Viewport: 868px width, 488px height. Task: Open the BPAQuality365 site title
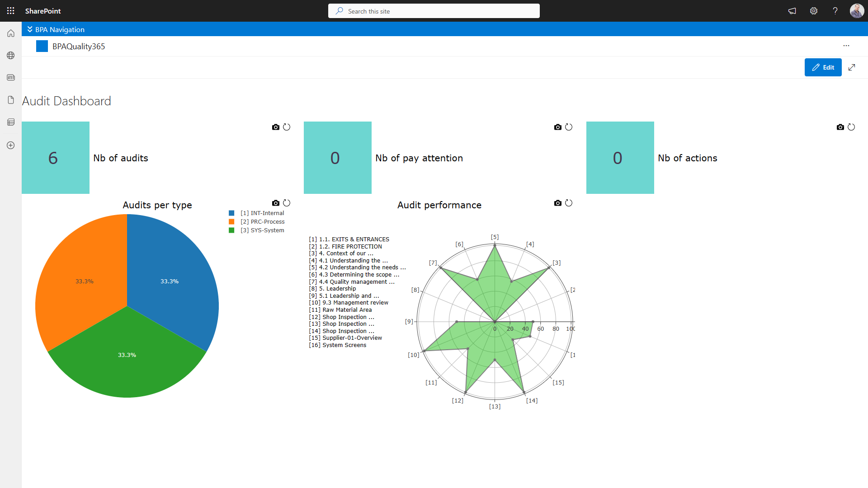79,47
